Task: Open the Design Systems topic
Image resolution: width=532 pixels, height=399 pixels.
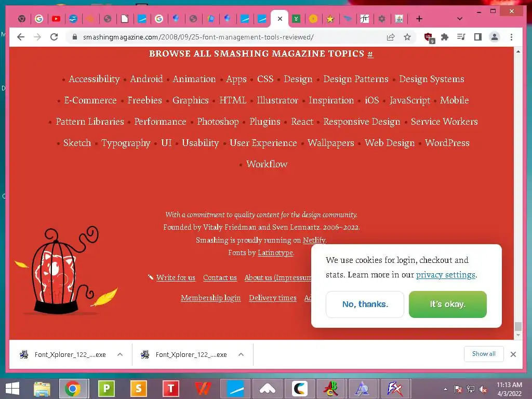Action: click(432, 79)
